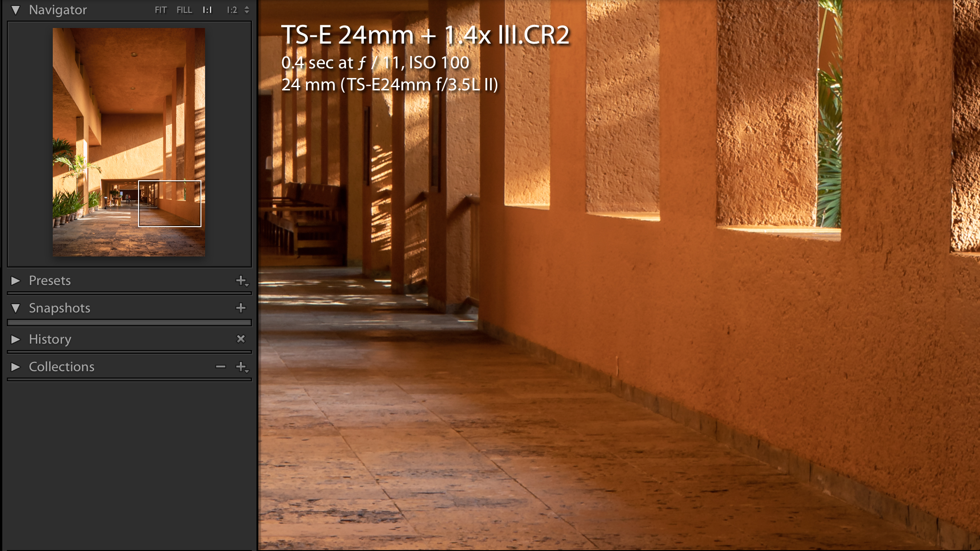Click the Navigator panel title
Viewport: 980px width, 551px height.
pos(58,10)
